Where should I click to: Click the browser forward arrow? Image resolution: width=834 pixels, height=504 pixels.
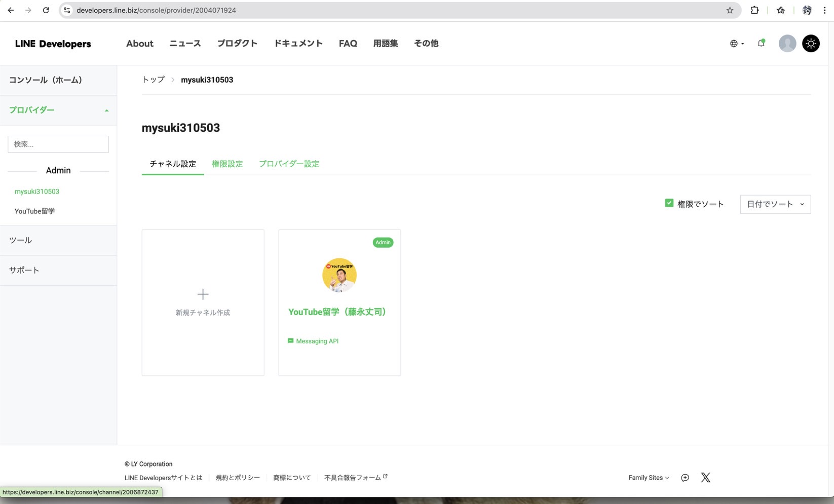(28, 10)
